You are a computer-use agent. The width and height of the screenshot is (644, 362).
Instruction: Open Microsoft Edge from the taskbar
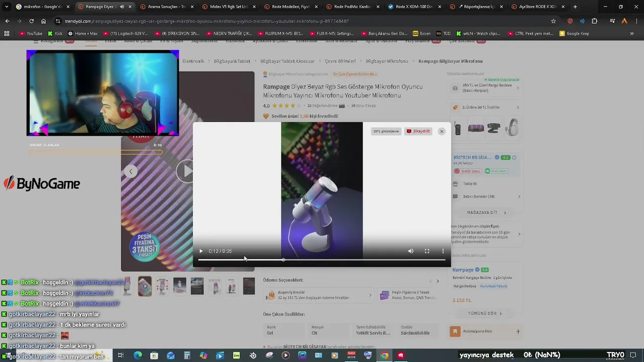pyautogui.click(x=137, y=355)
